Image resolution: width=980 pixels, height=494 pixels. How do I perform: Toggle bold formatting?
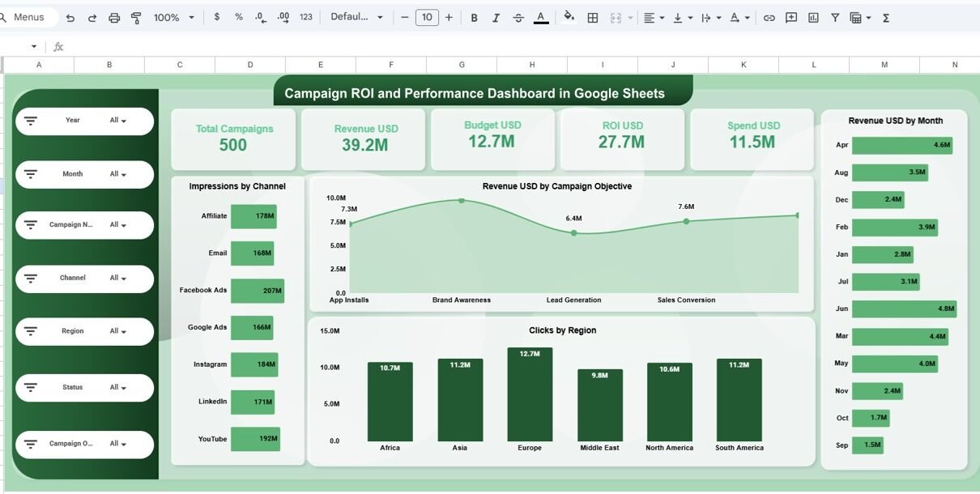pyautogui.click(x=474, y=18)
